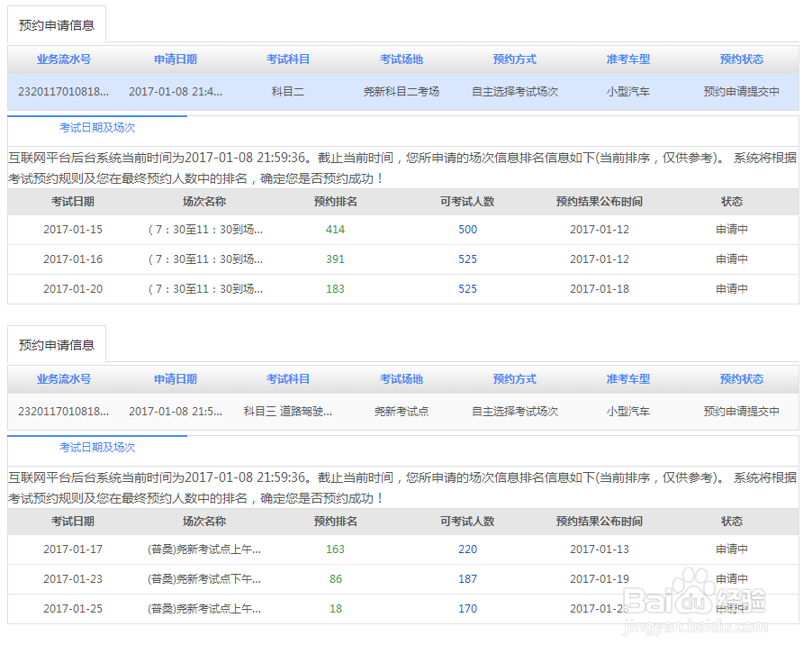
Task: Click the 预约状态 column header
Action: (741, 59)
